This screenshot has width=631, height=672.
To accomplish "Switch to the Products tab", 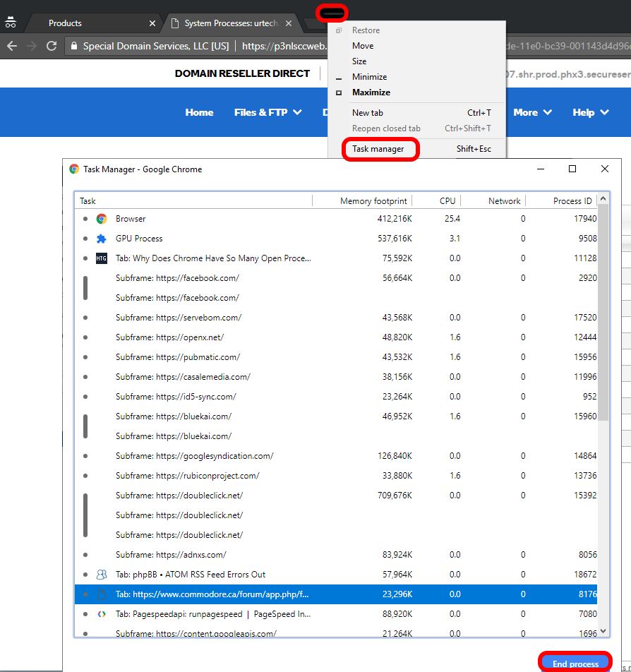I will point(64,22).
